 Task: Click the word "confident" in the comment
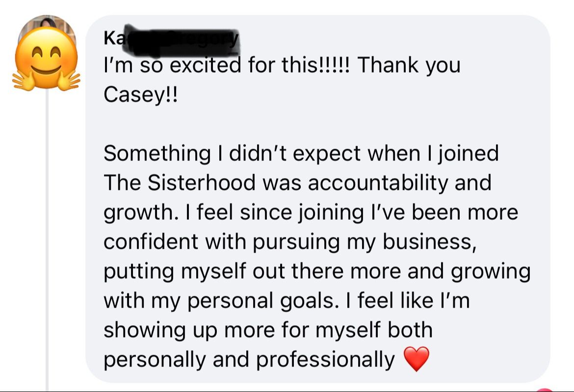(x=151, y=242)
